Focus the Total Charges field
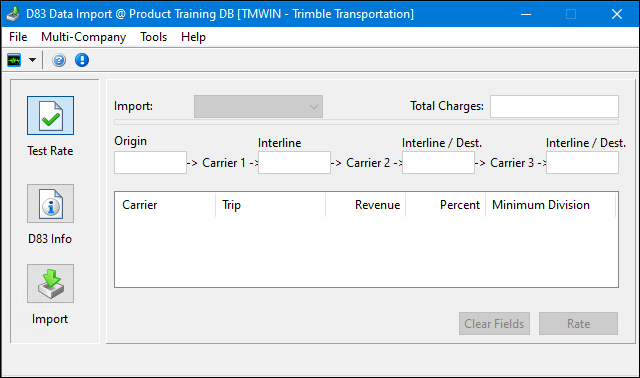 [x=554, y=107]
